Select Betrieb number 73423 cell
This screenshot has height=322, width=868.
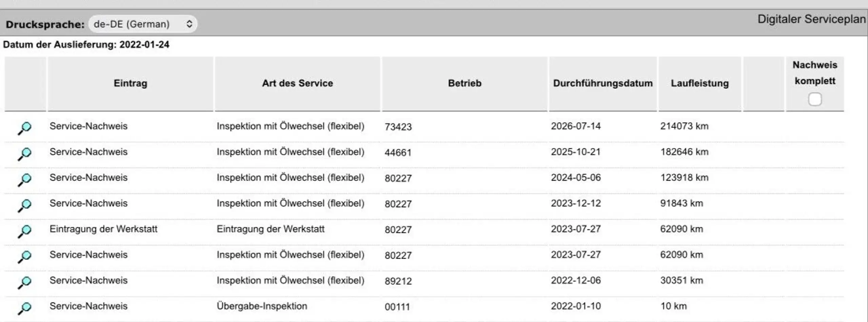(398, 127)
